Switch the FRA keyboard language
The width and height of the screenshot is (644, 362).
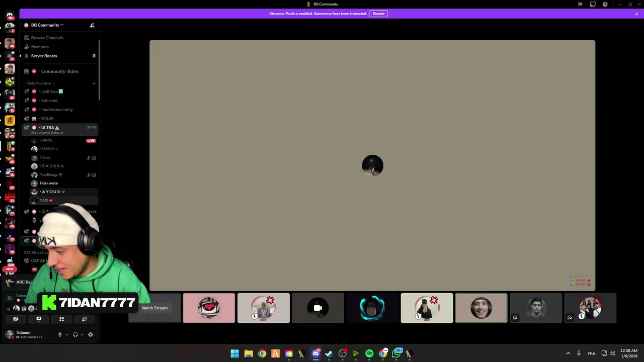click(592, 353)
